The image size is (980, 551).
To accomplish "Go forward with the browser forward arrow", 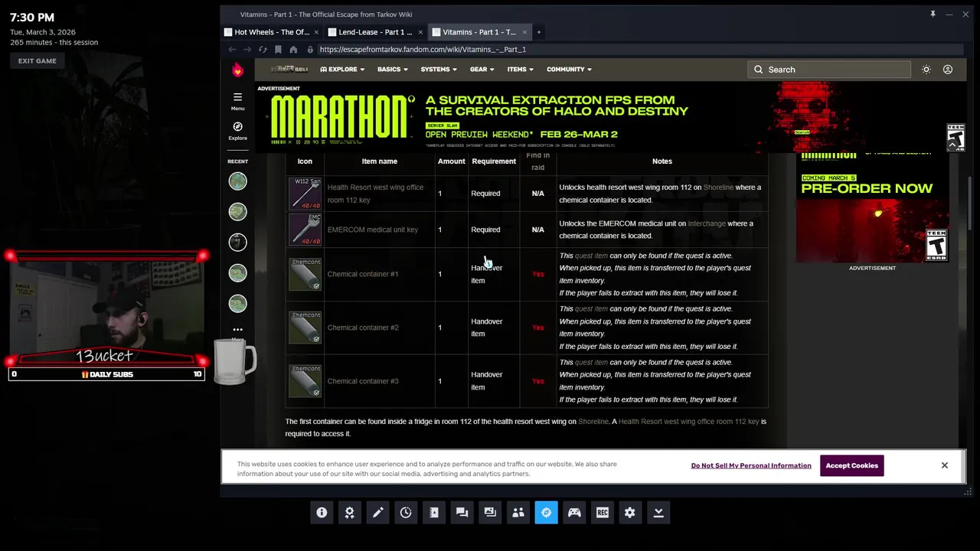I will (x=247, y=49).
